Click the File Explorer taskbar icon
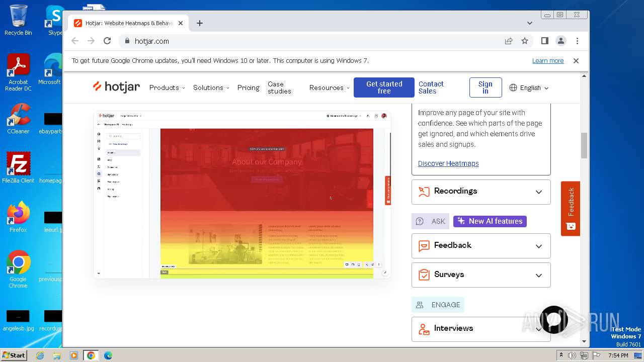Image resolution: width=644 pixels, height=362 pixels. (x=57, y=355)
